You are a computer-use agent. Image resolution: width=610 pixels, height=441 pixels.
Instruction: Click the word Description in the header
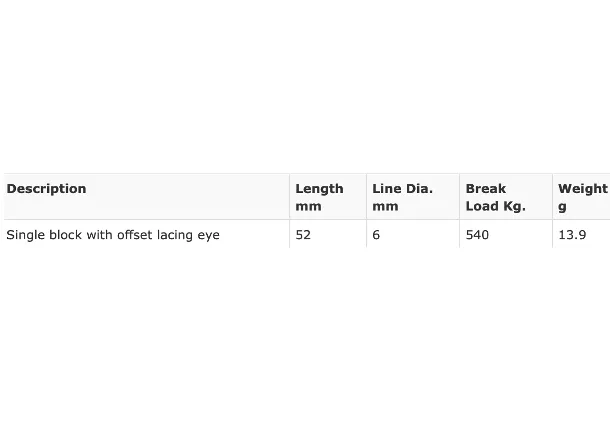pyautogui.click(x=46, y=189)
